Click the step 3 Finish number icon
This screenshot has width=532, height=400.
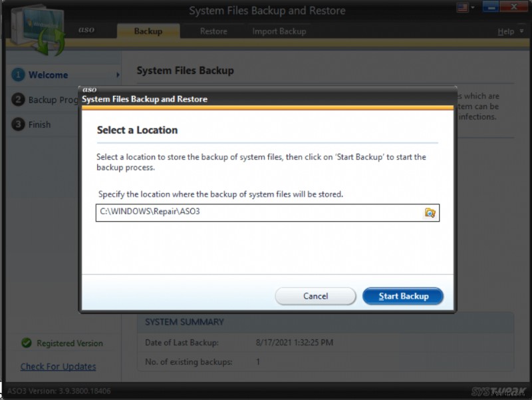pos(19,124)
